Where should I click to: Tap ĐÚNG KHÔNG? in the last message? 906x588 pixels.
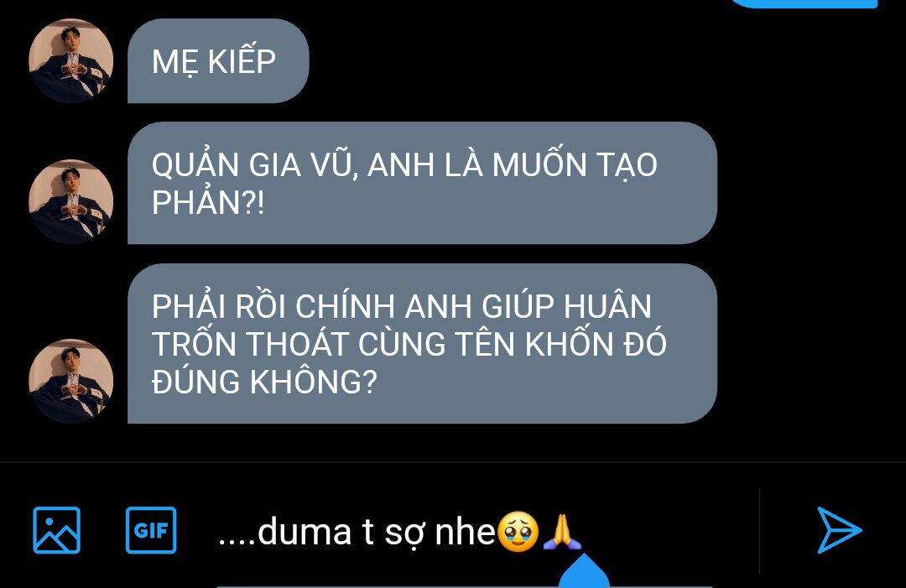(x=264, y=382)
